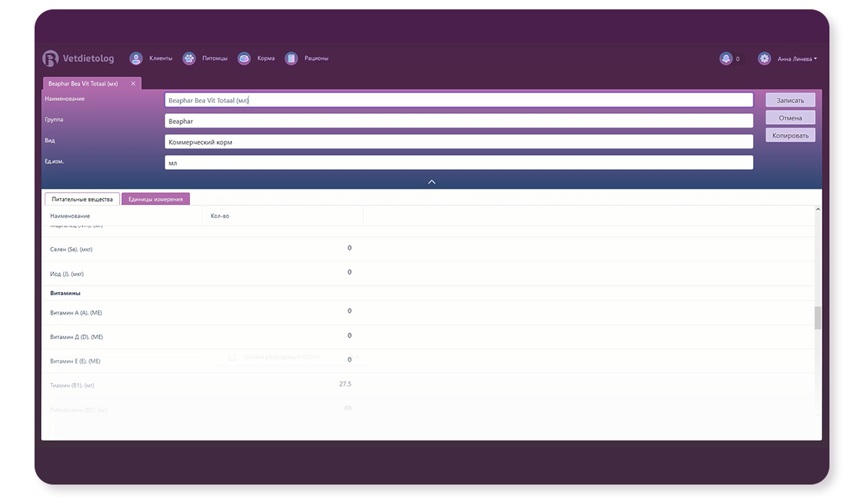Close the Beaphar Bea Vit Totaal tab
The height and width of the screenshot is (504, 864).
[x=133, y=84]
